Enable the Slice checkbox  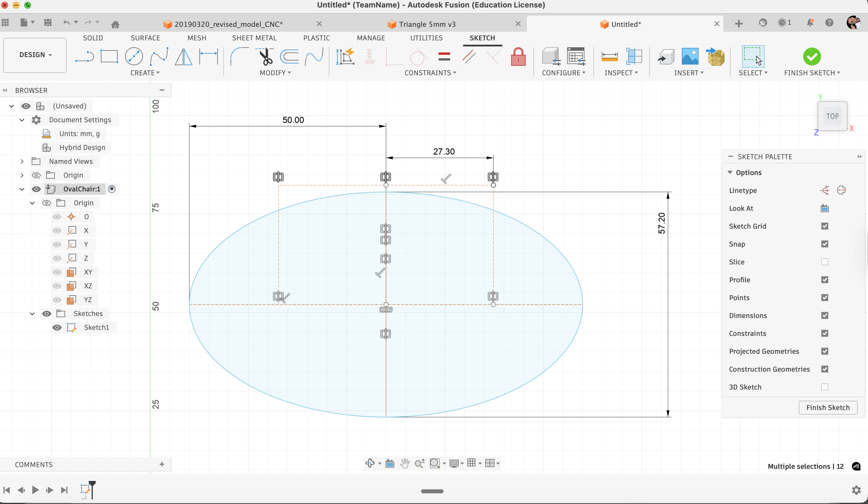point(825,262)
